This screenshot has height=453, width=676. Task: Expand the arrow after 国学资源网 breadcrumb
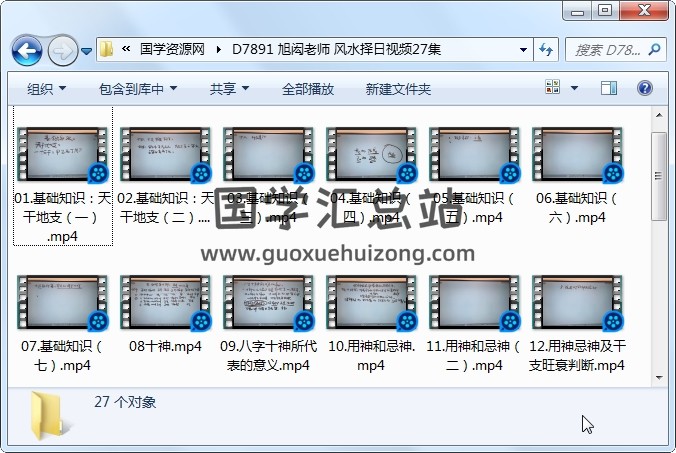coord(219,50)
